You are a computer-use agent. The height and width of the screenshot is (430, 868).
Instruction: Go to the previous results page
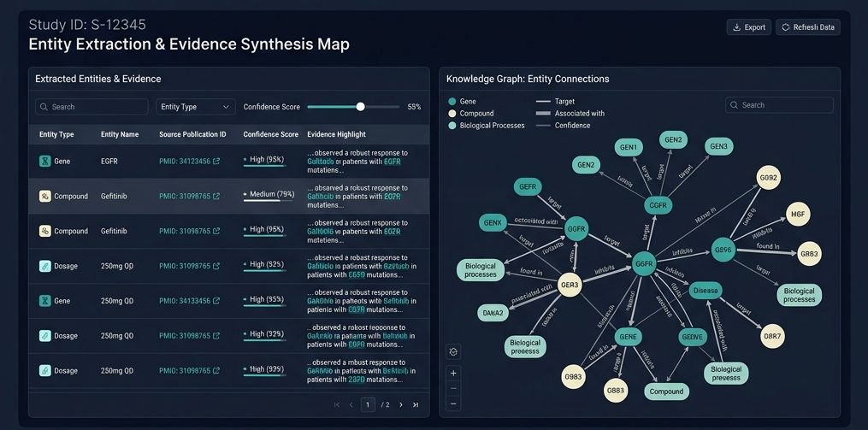coord(351,404)
